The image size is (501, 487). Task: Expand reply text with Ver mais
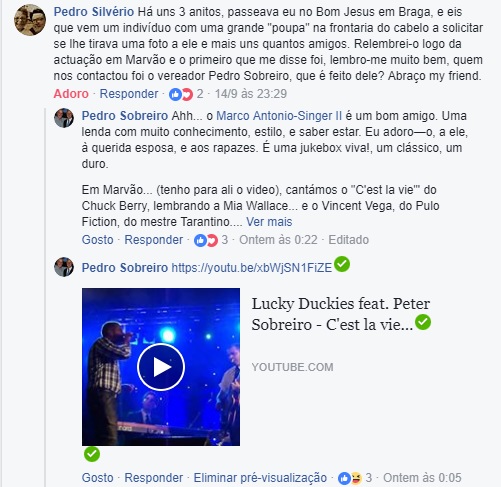[x=269, y=222]
